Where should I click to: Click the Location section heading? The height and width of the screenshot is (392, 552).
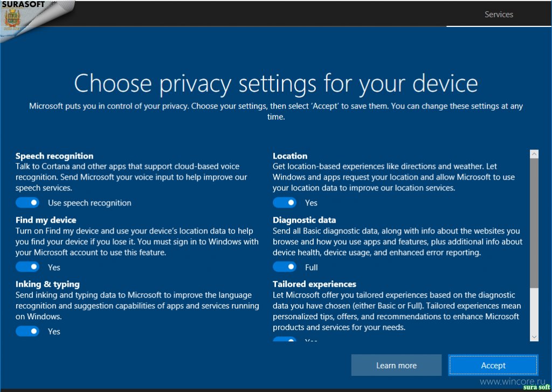click(x=290, y=156)
